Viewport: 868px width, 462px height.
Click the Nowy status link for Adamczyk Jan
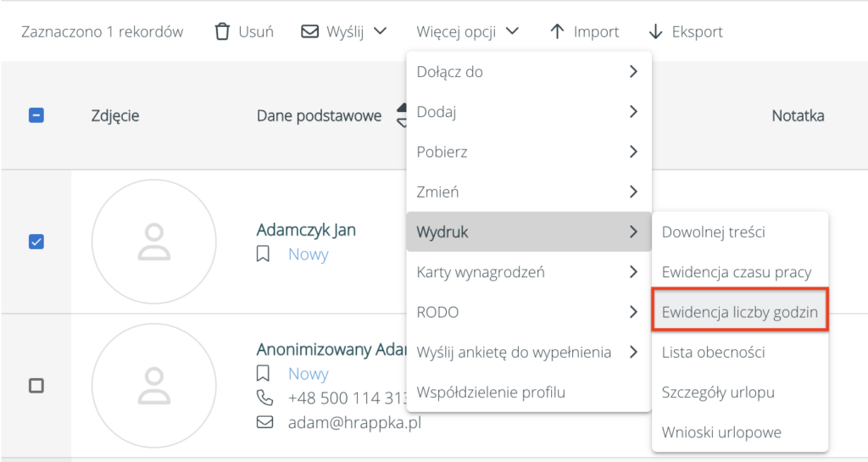(x=308, y=254)
